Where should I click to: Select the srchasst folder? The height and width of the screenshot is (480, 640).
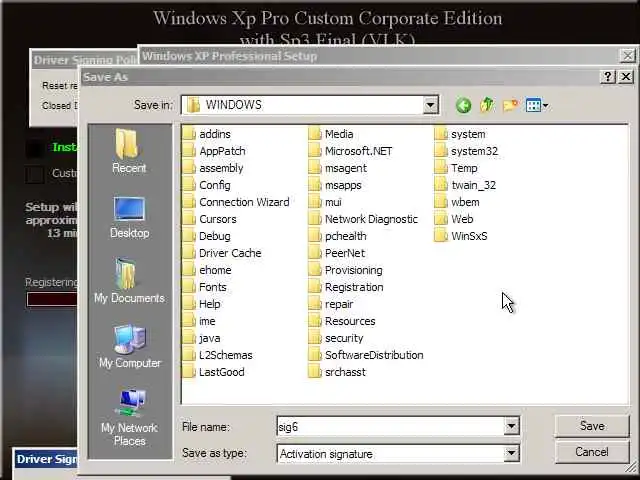tap(338, 372)
